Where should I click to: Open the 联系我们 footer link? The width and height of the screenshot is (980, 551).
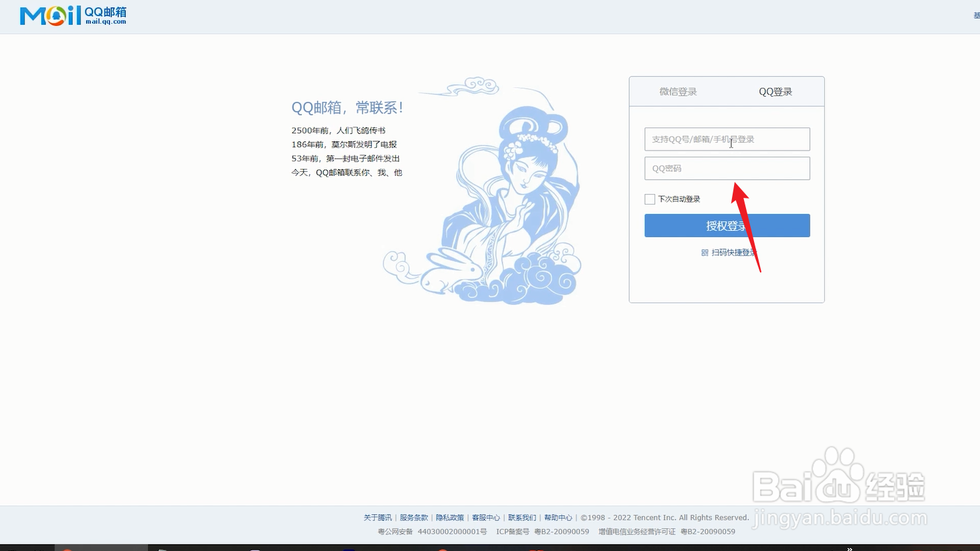522,518
